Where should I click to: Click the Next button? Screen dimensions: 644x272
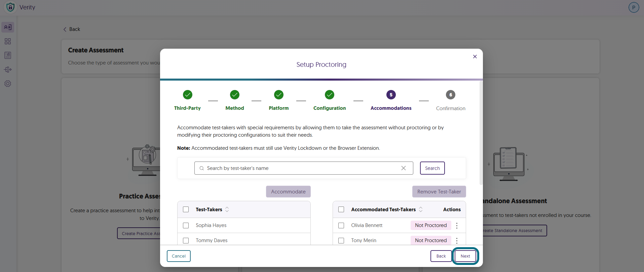tap(465, 256)
